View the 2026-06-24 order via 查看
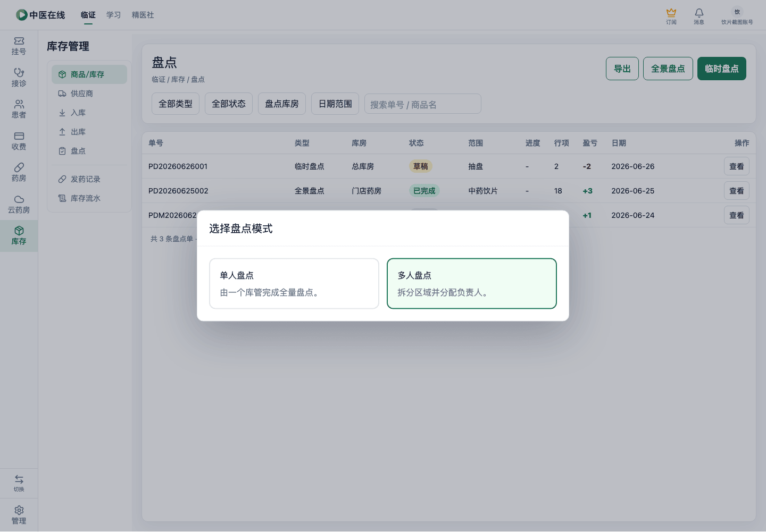766x532 pixels. point(737,215)
